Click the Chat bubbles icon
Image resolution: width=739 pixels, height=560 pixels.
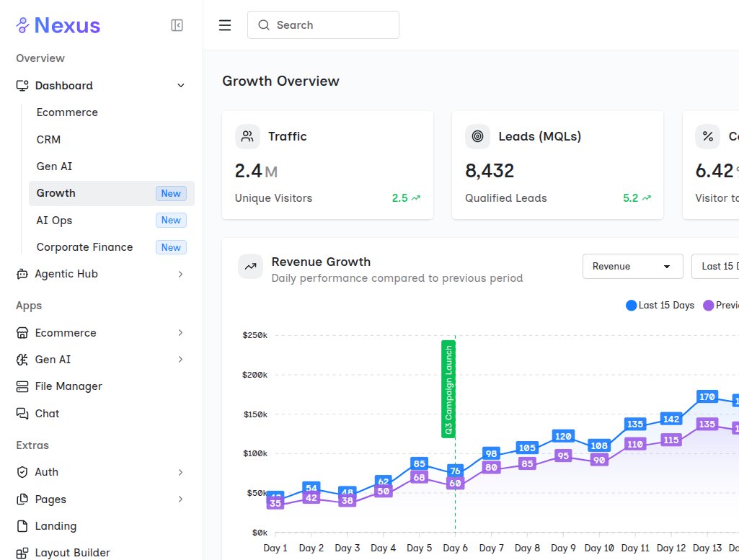pos(22,414)
